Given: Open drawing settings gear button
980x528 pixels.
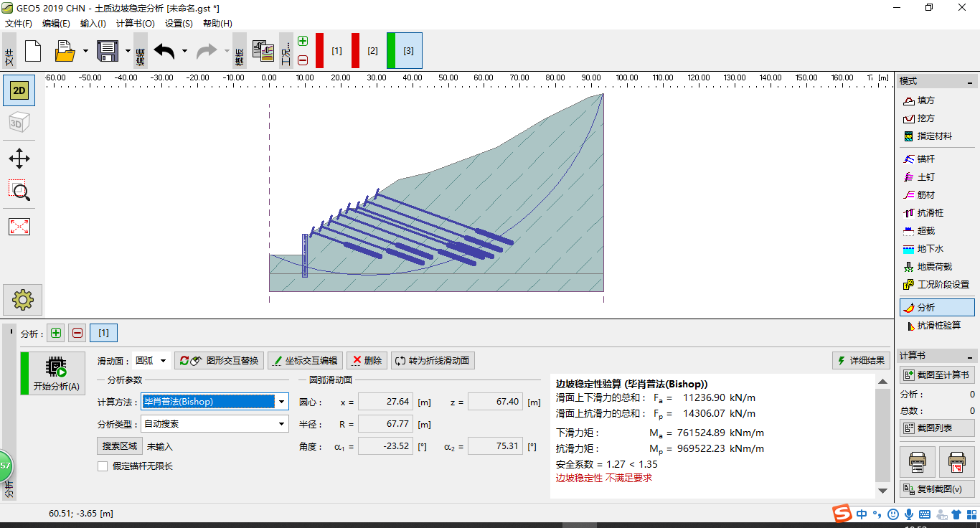Looking at the screenshot, I should (22, 299).
